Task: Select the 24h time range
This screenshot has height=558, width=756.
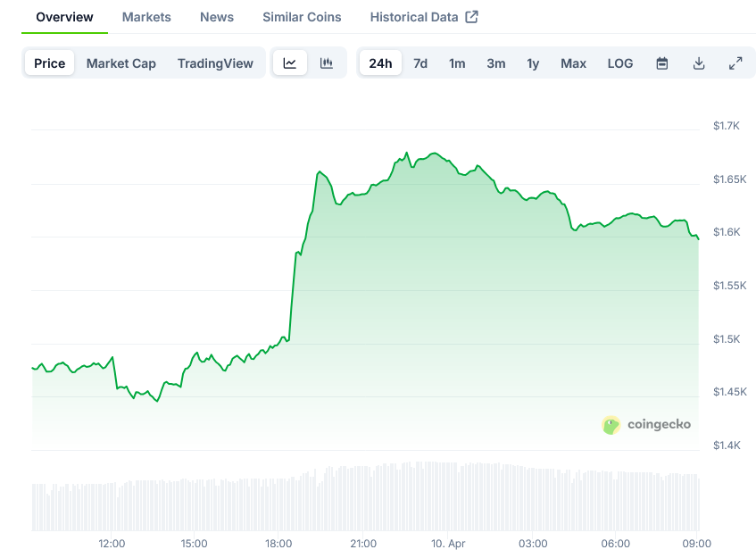Action: click(380, 63)
